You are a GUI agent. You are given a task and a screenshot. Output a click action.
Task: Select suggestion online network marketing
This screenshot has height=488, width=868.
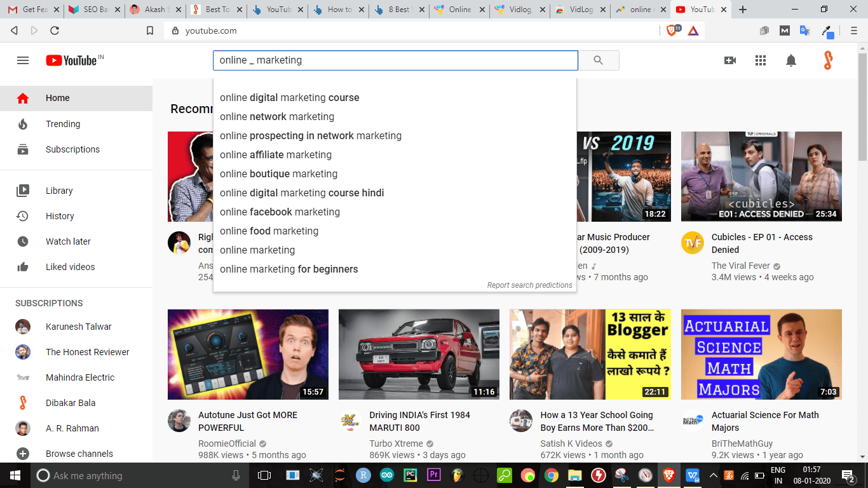click(395, 117)
